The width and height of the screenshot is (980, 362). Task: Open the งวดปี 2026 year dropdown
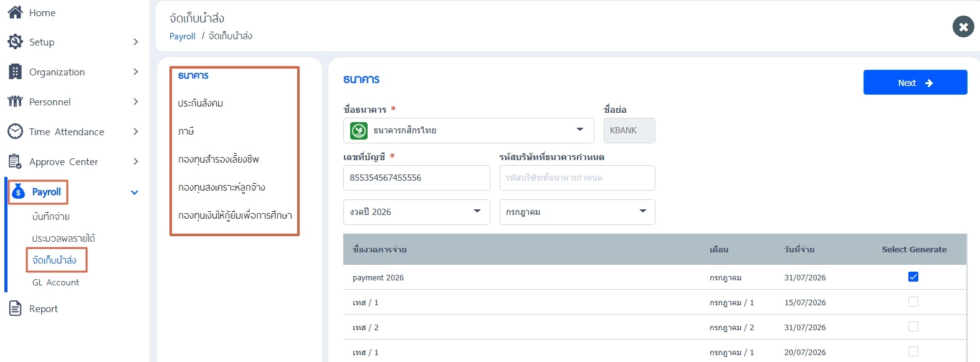pyautogui.click(x=416, y=212)
